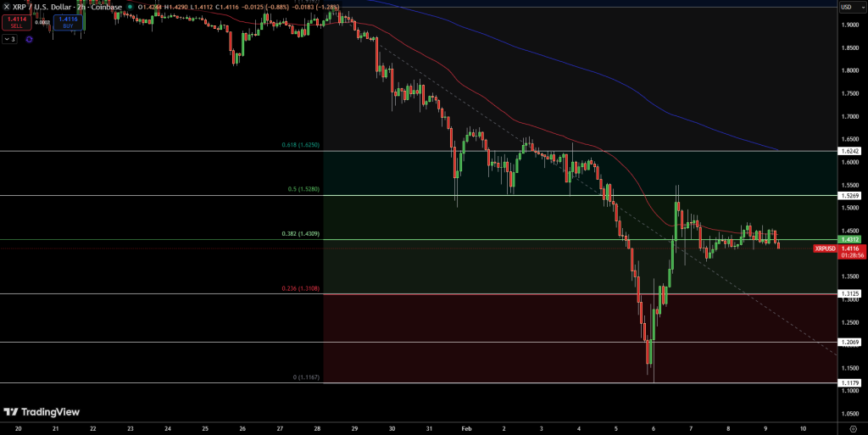Click the 0.0002 spread value

[42, 23]
